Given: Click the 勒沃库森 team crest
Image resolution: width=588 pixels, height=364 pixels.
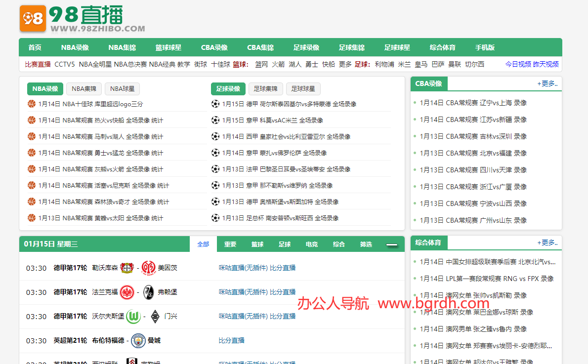Looking at the screenshot, I should pos(127,268).
